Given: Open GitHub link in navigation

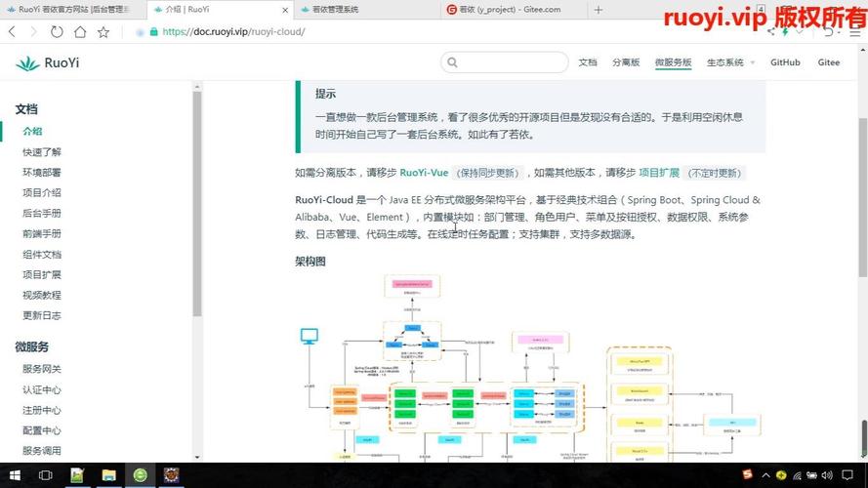Looking at the screenshot, I should pos(785,62).
